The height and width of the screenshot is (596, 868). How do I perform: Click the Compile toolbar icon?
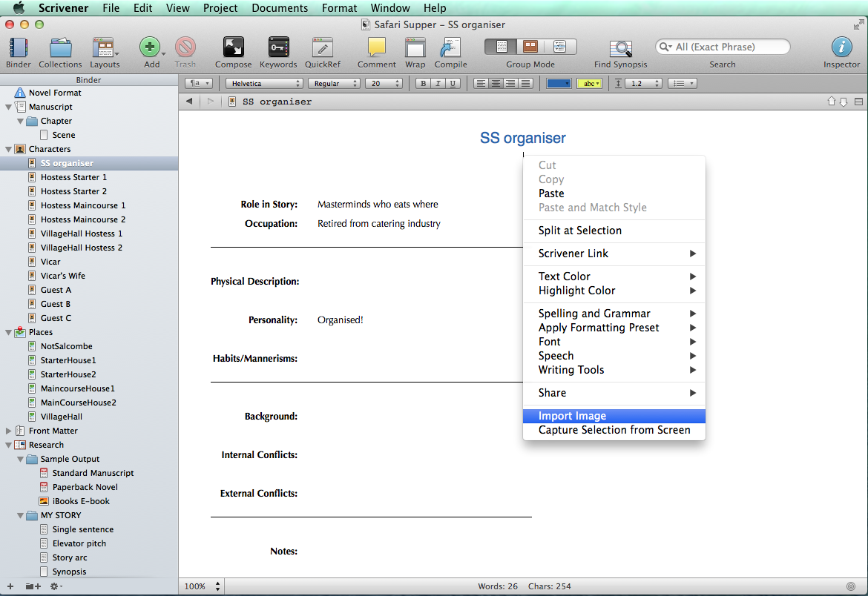point(450,47)
